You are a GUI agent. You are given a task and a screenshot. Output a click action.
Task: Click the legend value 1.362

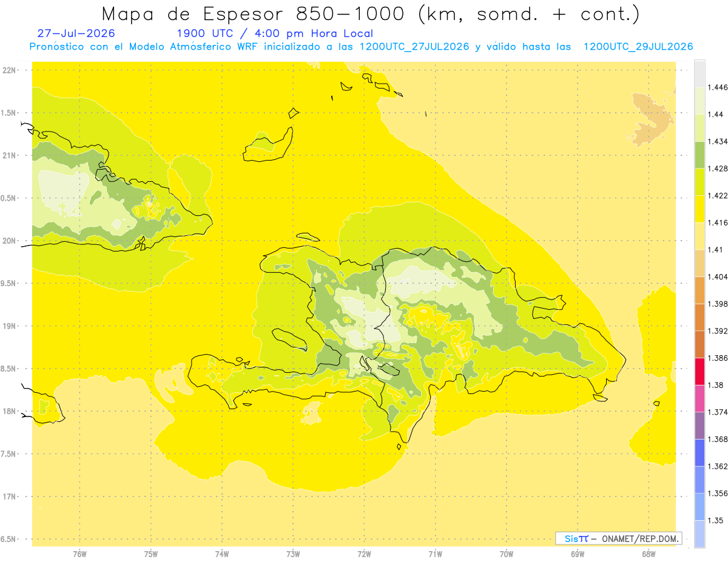719,466
